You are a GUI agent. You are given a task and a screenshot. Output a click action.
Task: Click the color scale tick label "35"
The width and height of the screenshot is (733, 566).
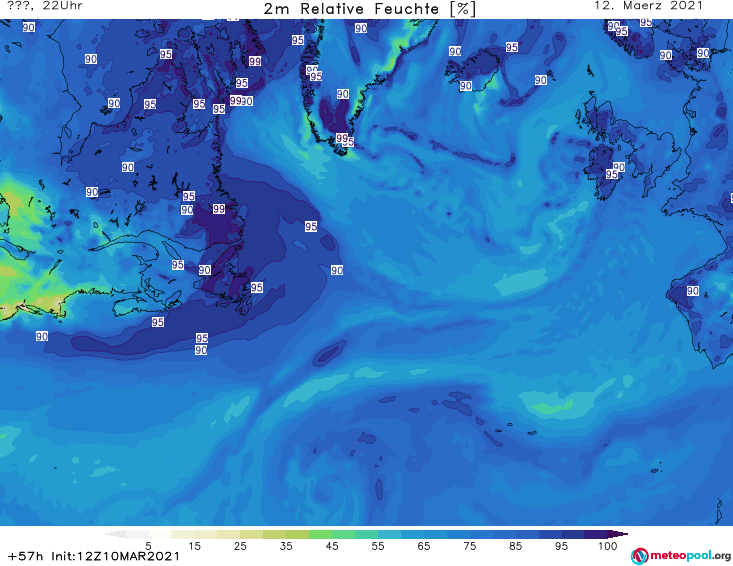point(286,546)
